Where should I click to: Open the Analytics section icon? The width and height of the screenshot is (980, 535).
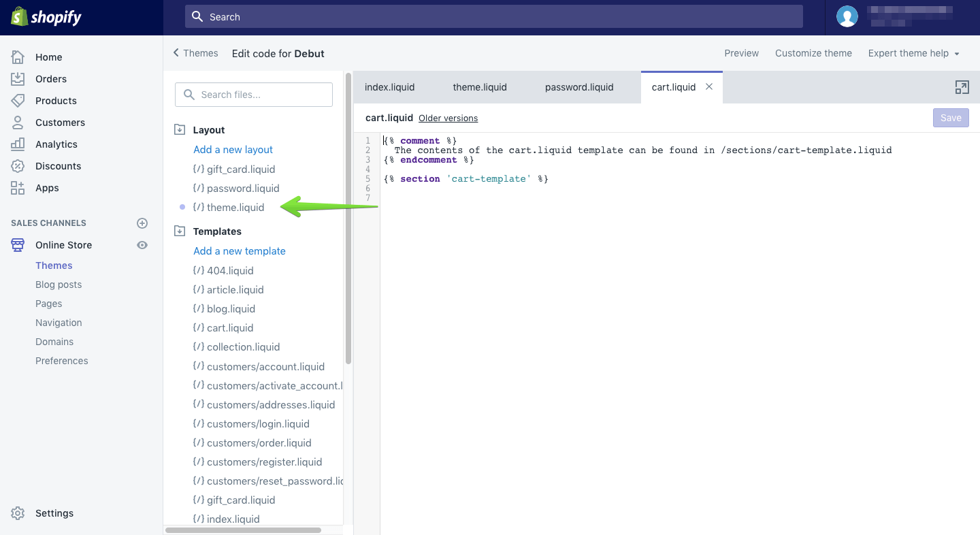[18, 144]
